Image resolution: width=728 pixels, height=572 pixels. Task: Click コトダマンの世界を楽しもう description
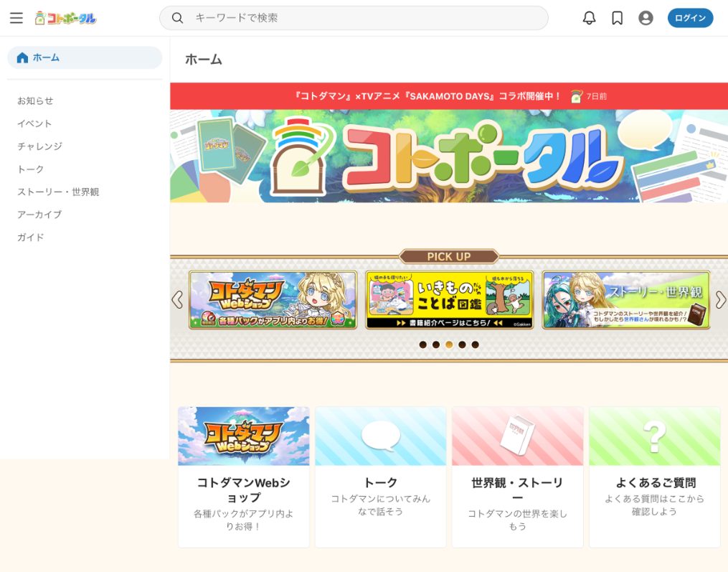tap(517, 520)
